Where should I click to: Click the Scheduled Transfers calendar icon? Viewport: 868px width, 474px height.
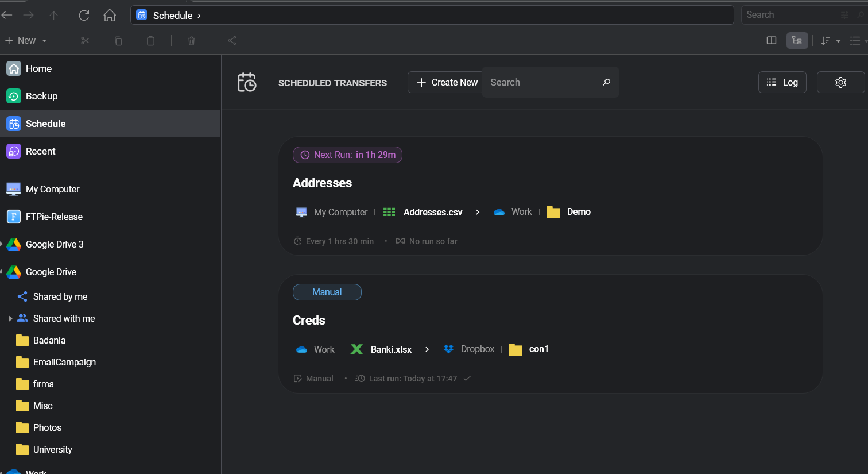(247, 82)
